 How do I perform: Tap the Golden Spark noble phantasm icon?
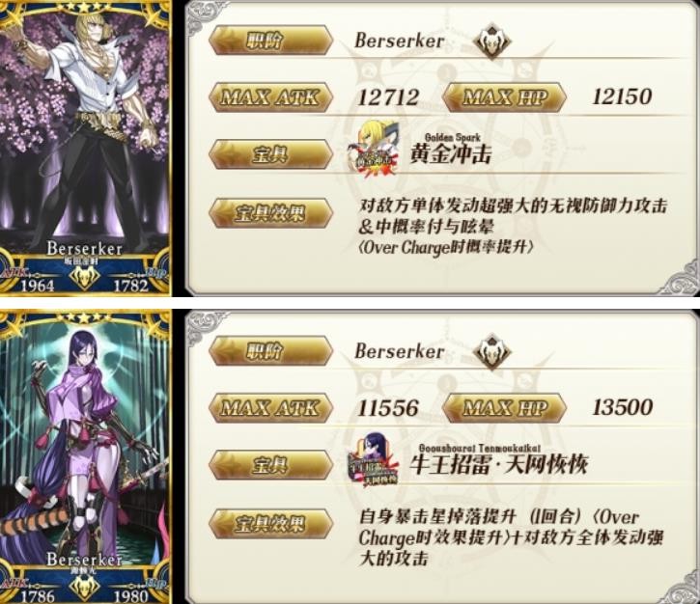click(374, 150)
